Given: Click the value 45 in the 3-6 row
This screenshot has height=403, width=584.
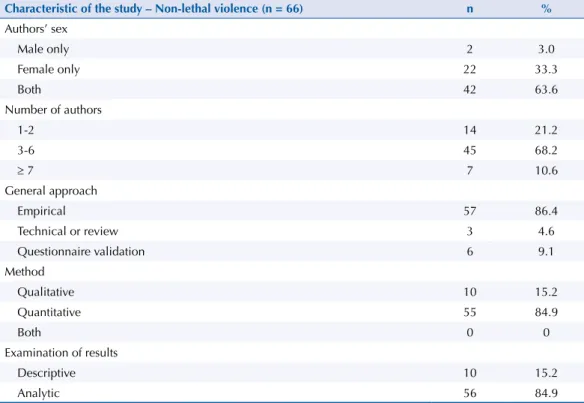Looking at the screenshot, I should tap(470, 150).
